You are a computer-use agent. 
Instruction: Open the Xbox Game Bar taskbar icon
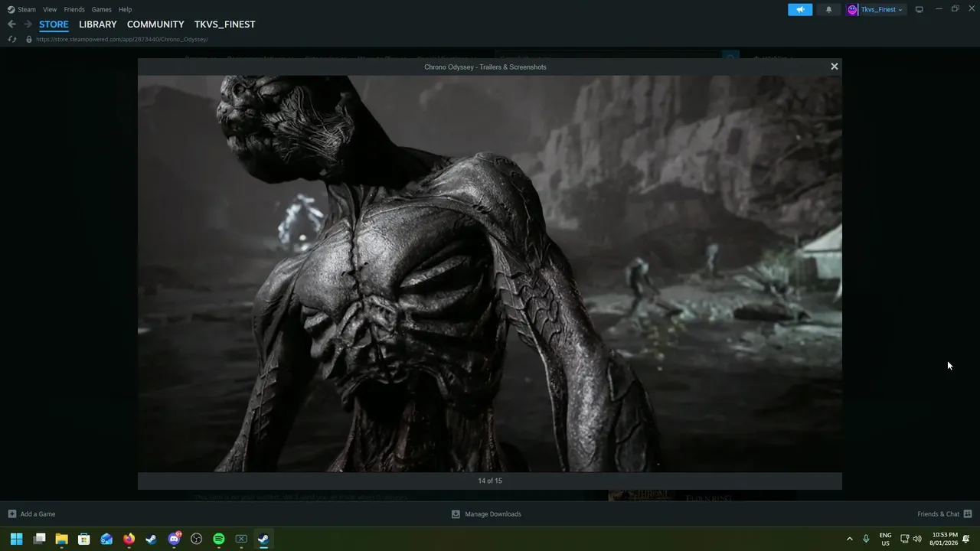241,539
